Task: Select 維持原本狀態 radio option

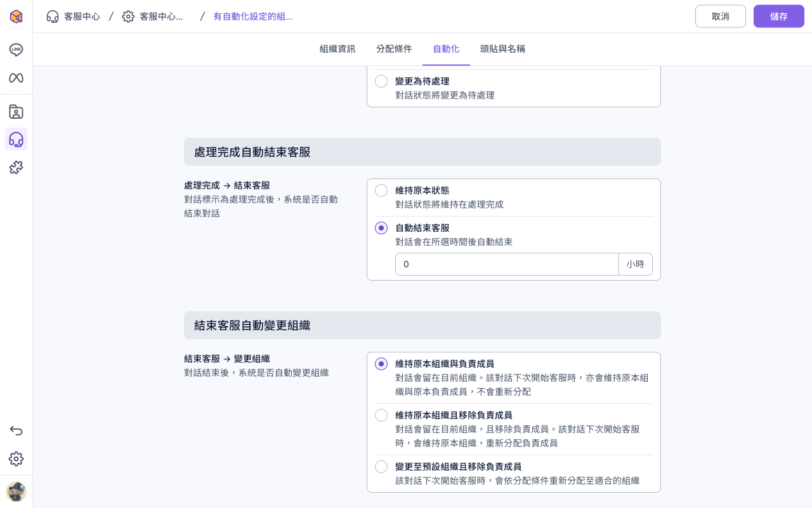Action: [x=381, y=190]
